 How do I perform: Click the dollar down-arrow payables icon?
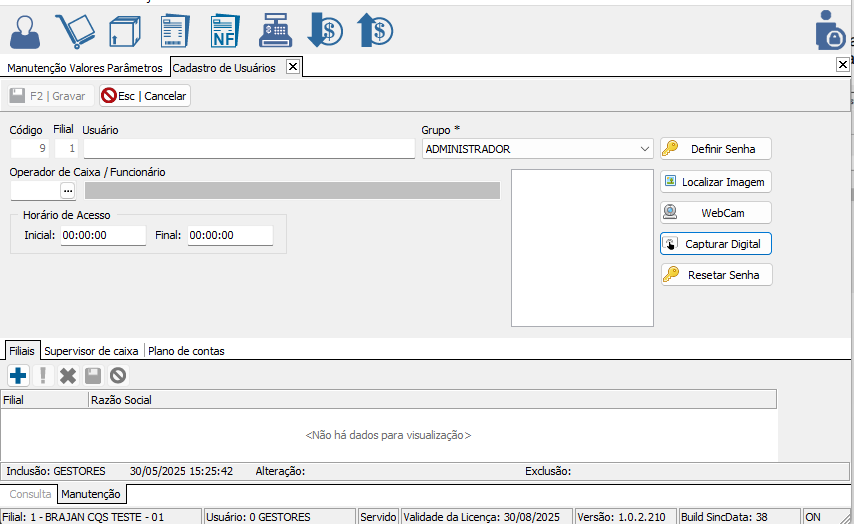pos(325,31)
